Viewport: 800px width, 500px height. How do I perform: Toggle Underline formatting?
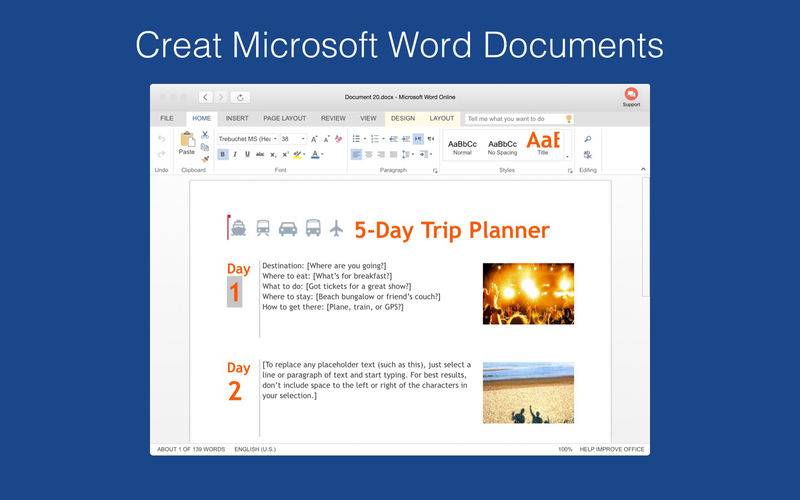(x=247, y=154)
